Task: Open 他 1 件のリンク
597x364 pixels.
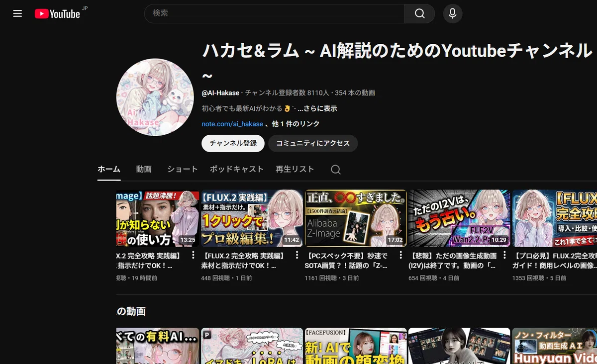Action: [296, 124]
